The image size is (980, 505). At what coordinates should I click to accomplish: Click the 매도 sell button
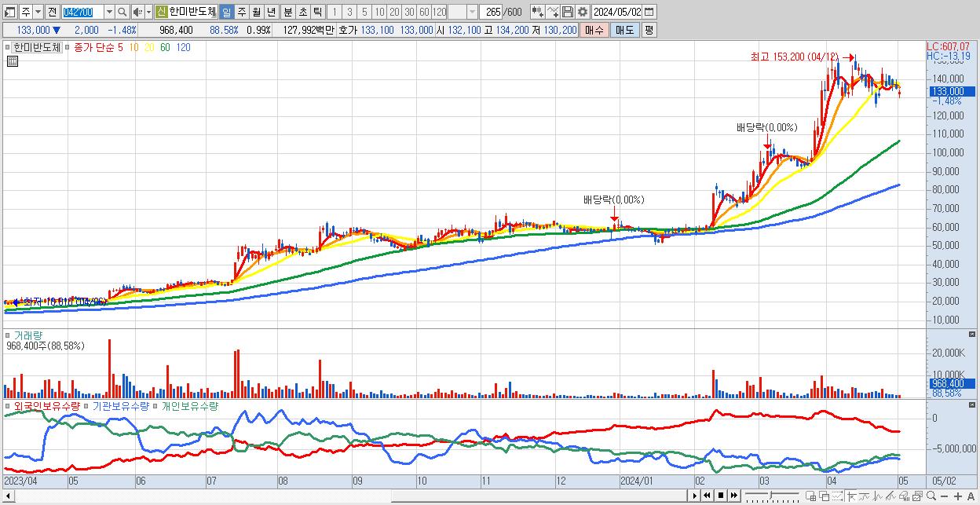(624, 30)
